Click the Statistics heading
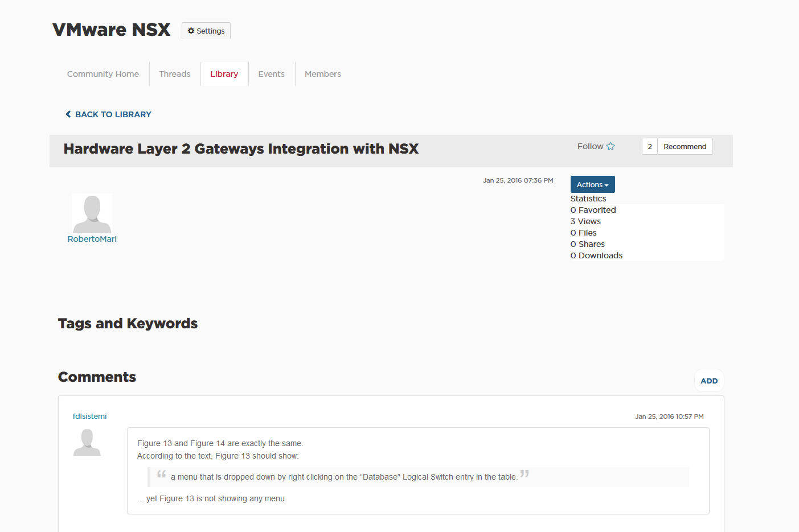The image size is (799, 532). (x=588, y=199)
